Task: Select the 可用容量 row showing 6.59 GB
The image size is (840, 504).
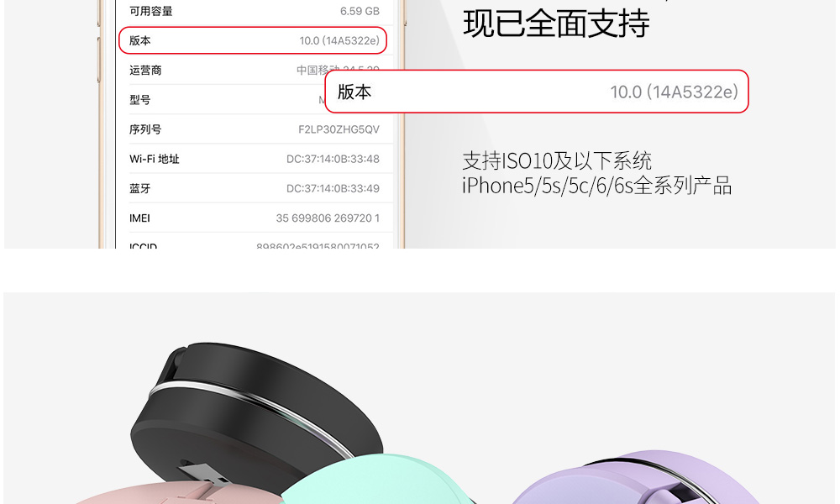Action: 255,11
